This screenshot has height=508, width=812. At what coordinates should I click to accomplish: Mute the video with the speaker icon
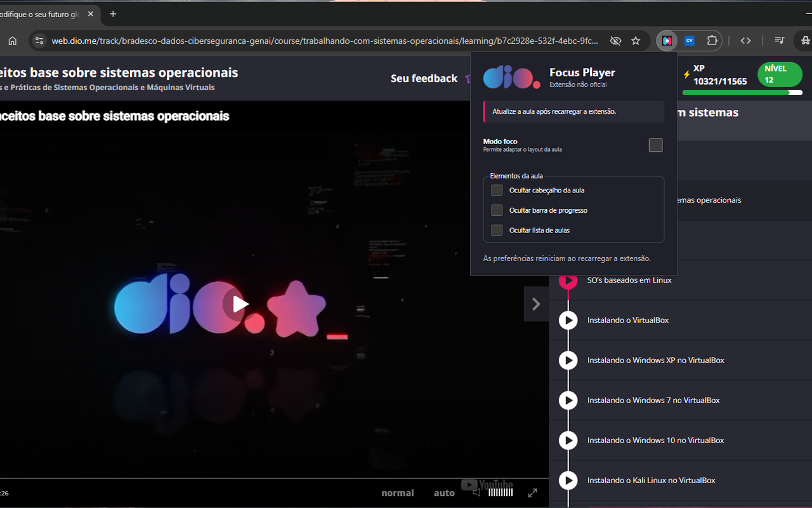(476, 493)
